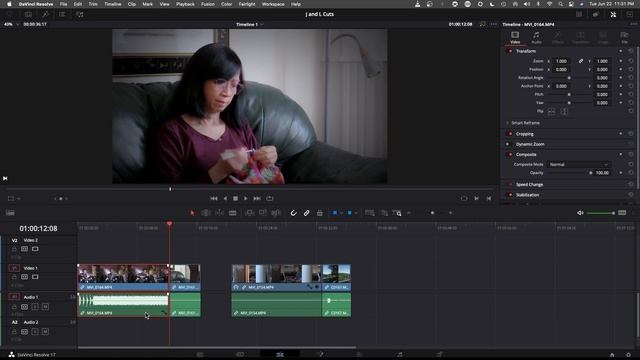The image size is (640, 360).
Task: Activate the Blade Edit Mode tool
Action: pos(233,213)
